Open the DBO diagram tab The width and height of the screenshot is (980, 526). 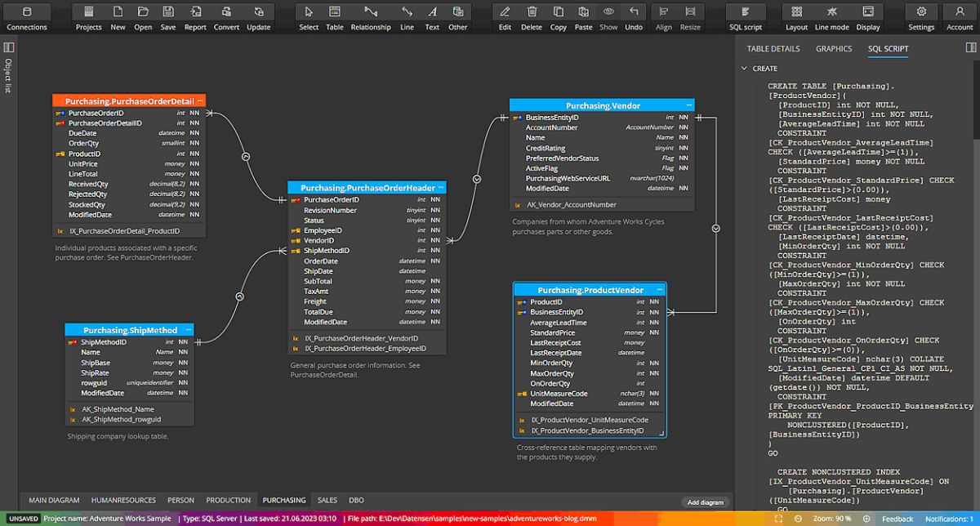click(356, 500)
